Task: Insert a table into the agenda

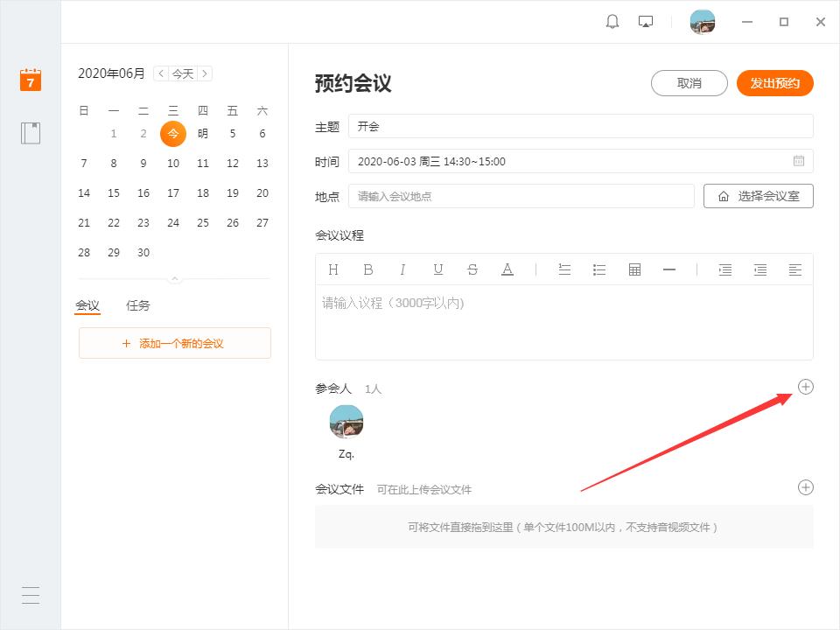Action: 634,269
